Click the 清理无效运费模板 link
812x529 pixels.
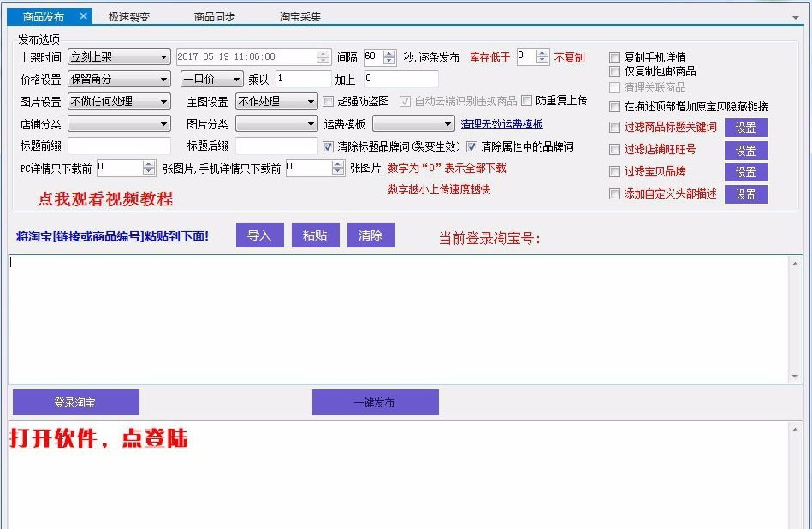pyautogui.click(x=501, y=124)
